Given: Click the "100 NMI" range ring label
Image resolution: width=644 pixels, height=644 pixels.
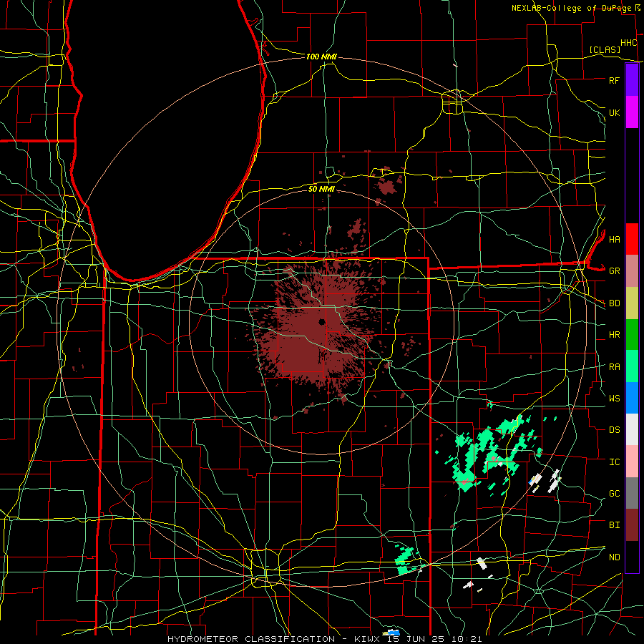Looking at the screenshot, I should click(321, 57).
